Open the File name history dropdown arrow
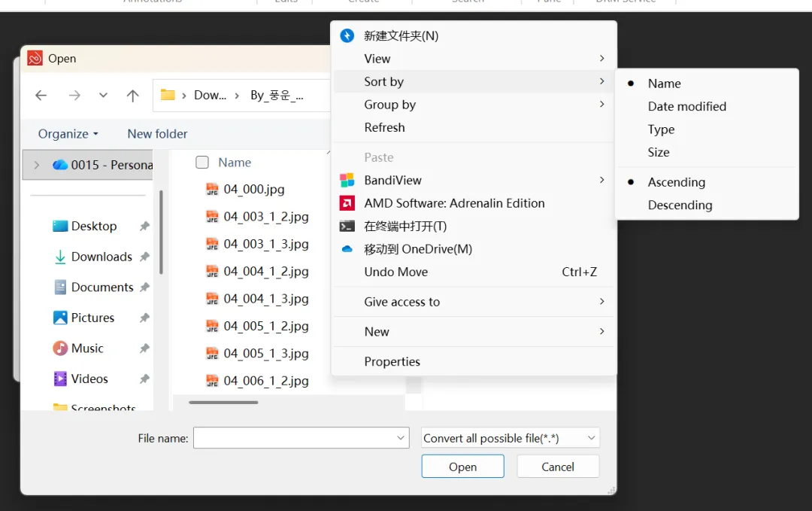Screen dimensions: 812x511 pos(400,438)
